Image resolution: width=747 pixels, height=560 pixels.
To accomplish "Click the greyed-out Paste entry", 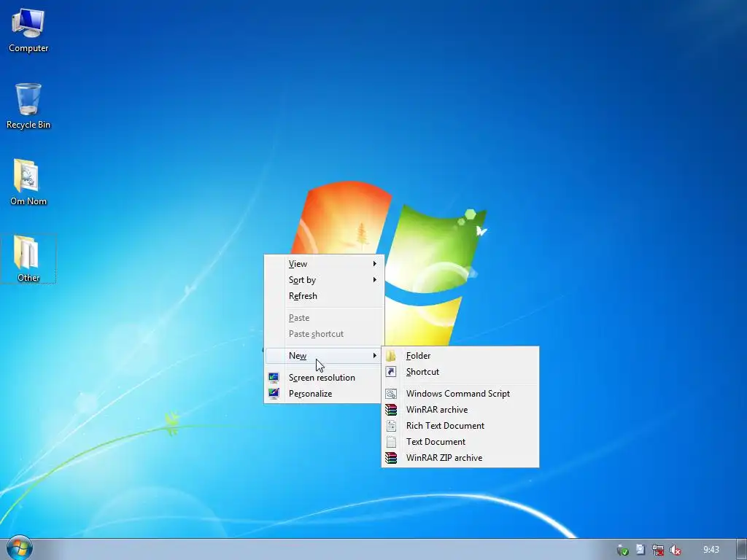I will tap(324, 318).
